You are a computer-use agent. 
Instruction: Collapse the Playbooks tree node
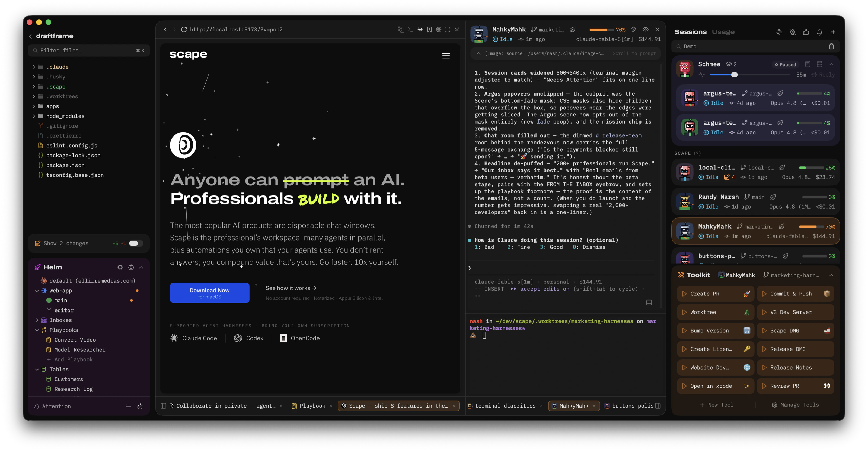coord(37,330)
